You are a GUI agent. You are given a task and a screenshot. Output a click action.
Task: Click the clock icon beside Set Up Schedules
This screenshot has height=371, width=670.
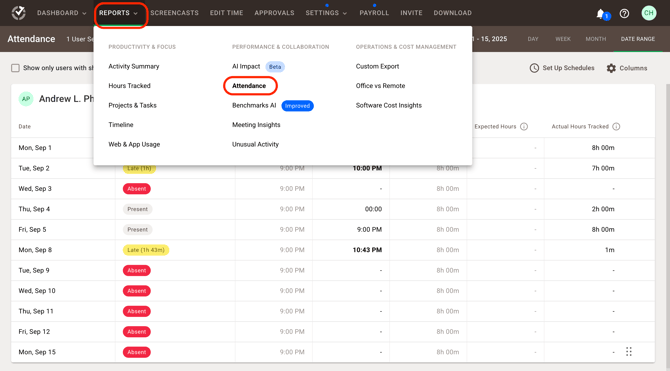(x=534, y=68)
